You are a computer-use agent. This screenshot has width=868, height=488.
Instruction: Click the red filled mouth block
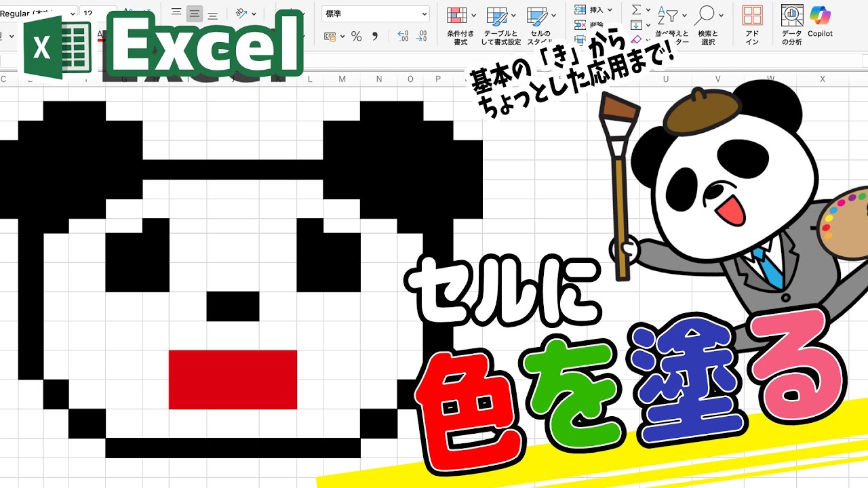(x=233, y=380)
